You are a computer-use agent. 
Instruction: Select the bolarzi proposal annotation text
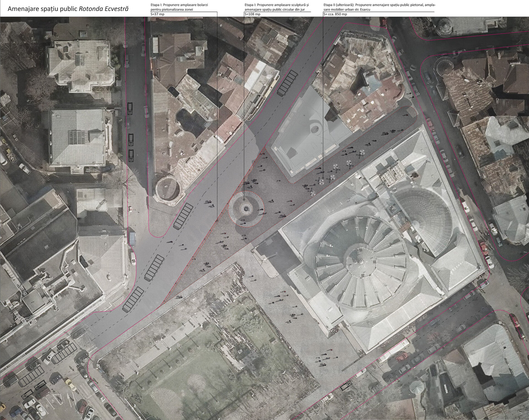coord(179,7)
